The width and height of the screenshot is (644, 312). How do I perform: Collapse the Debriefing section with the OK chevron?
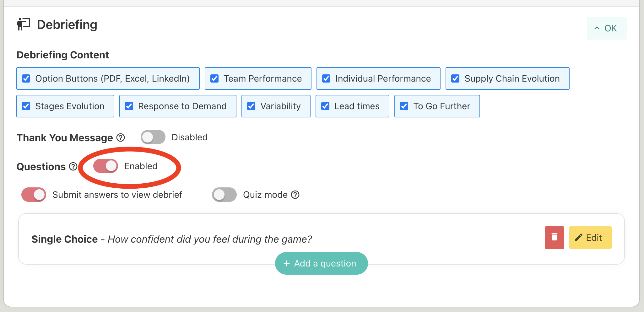coord(607,28)
